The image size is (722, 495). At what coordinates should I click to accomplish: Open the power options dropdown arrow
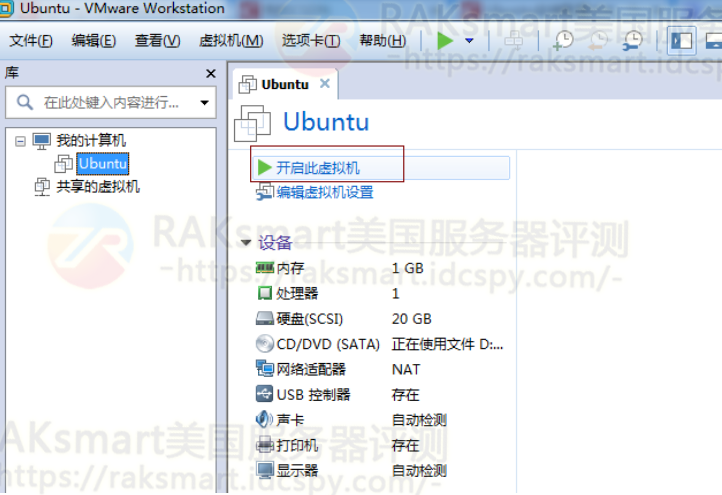coord(468,41)
